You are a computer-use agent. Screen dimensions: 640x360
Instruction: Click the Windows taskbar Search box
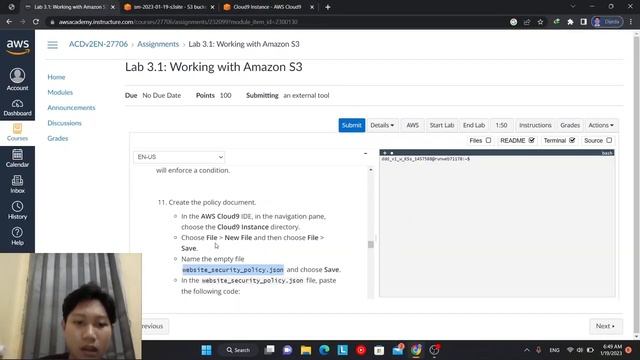(x=238, y=350)
